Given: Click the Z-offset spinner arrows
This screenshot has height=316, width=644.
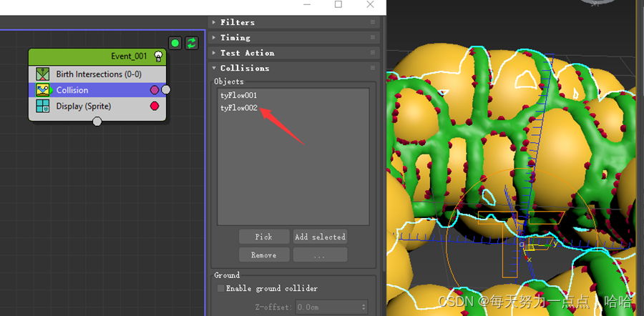Looking at the screenshot, I should pyautogui.click(x=364, y=307).
